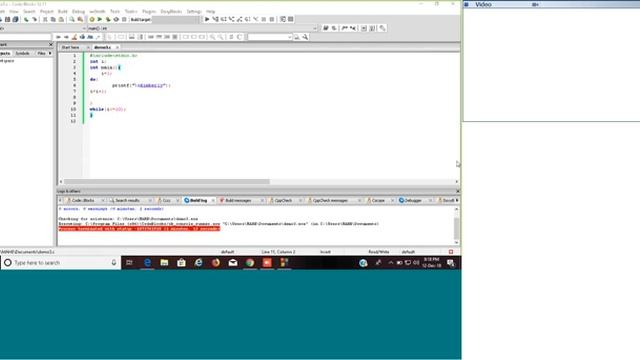
Task: Click the red Process terminated log line
Action: pyautogui.click(x=139, y=229)
